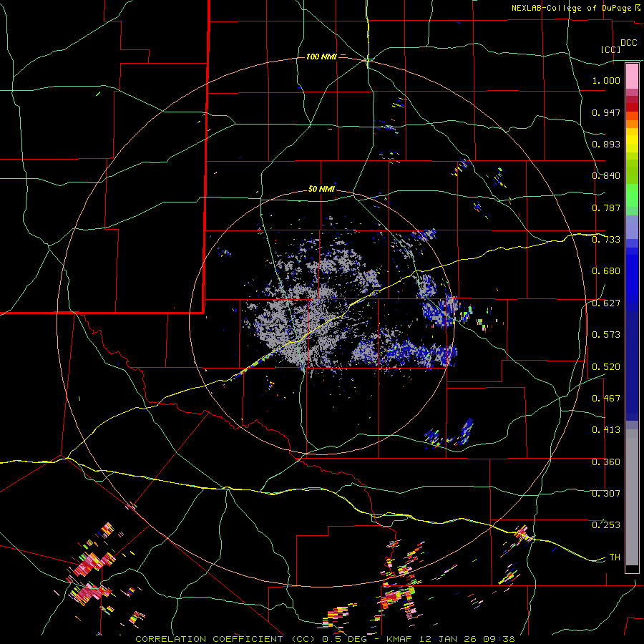
Task: Select the 0.840 legend value
Action: tap(606, 176)
